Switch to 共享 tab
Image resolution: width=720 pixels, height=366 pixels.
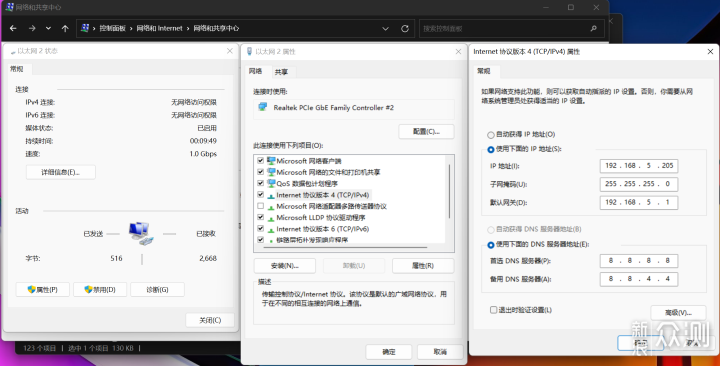coord(281,72)
